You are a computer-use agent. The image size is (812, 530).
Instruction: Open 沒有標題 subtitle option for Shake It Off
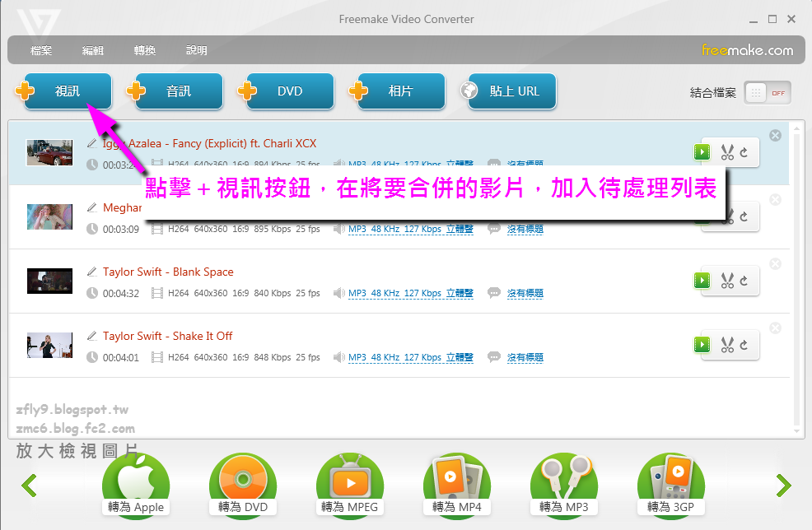525,358
